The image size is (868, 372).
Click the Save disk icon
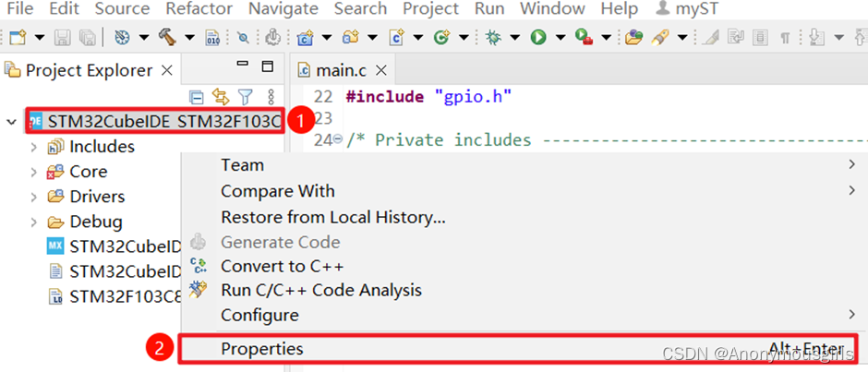point(62,37)
